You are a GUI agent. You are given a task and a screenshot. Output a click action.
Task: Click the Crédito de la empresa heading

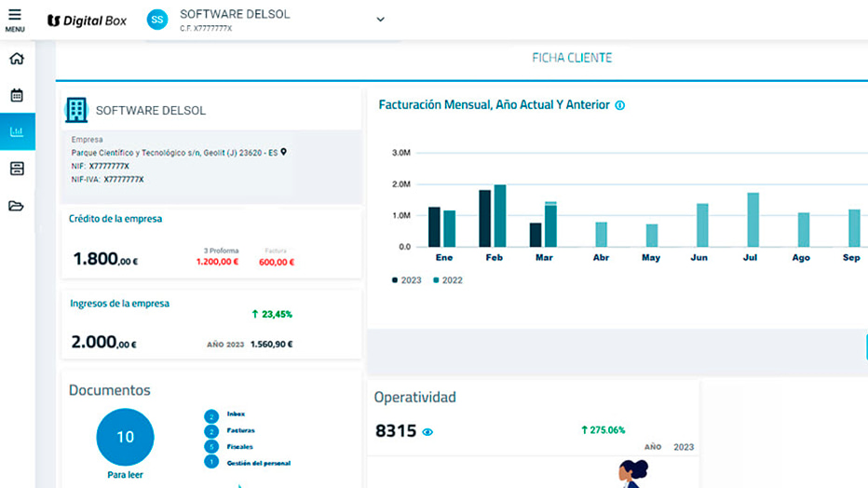[115, 219]
